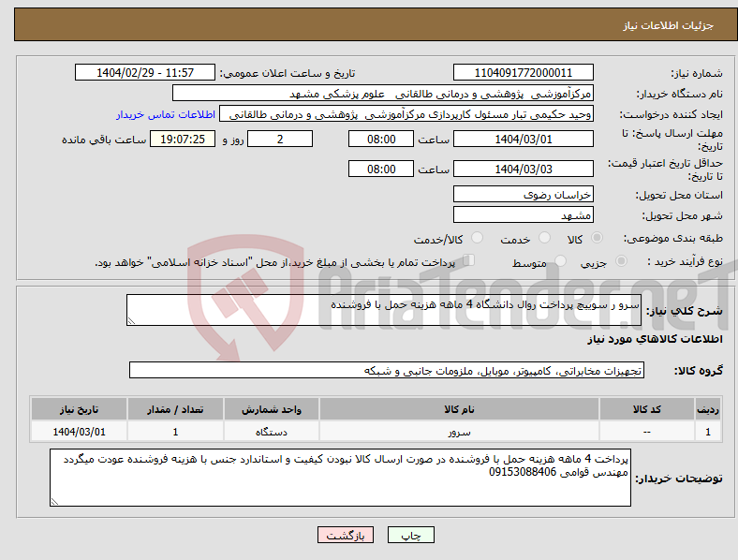Click the resize handle of buyer notes area

tap(54, 502)
